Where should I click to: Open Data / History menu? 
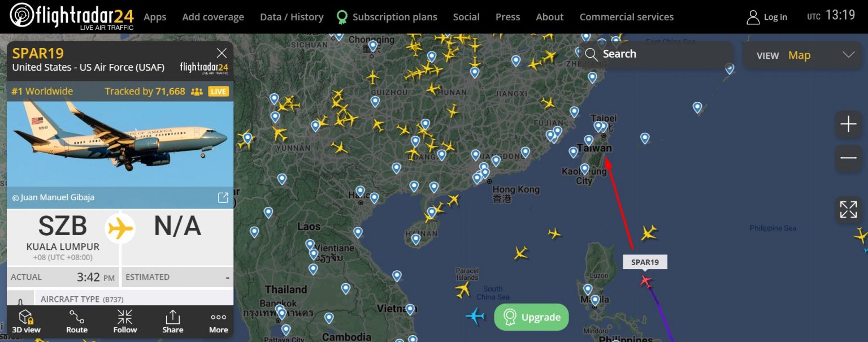pos(292,17)
